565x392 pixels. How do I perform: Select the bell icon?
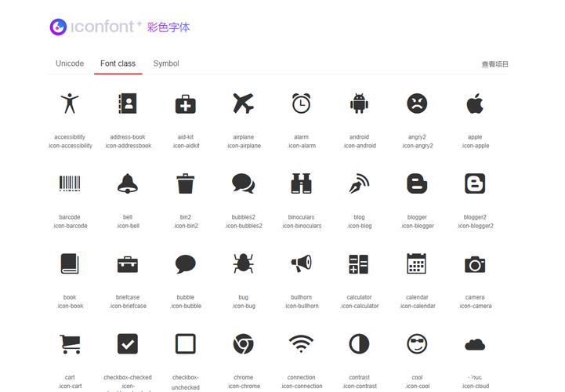(x=128, y=183)
